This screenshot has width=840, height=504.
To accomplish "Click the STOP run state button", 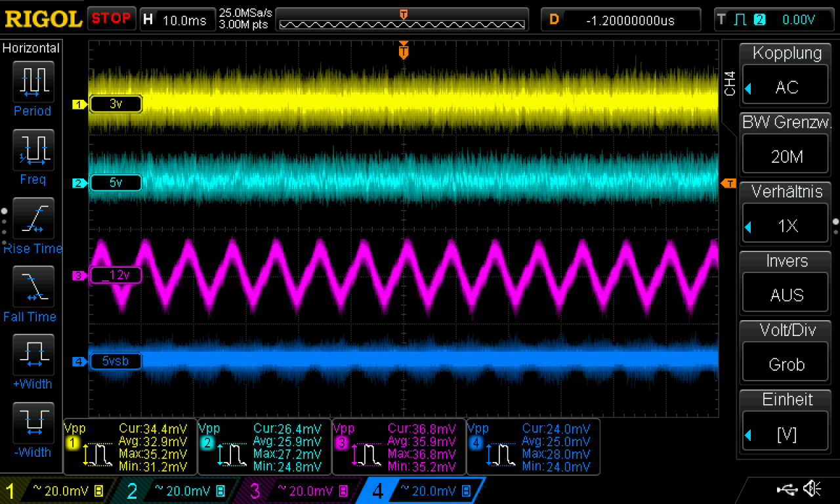I will point(111,18).
